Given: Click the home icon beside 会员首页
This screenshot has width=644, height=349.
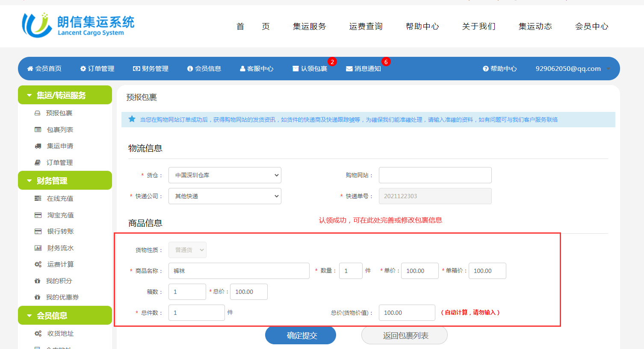Looking at the screenshot, I should (x=30, y=69).
